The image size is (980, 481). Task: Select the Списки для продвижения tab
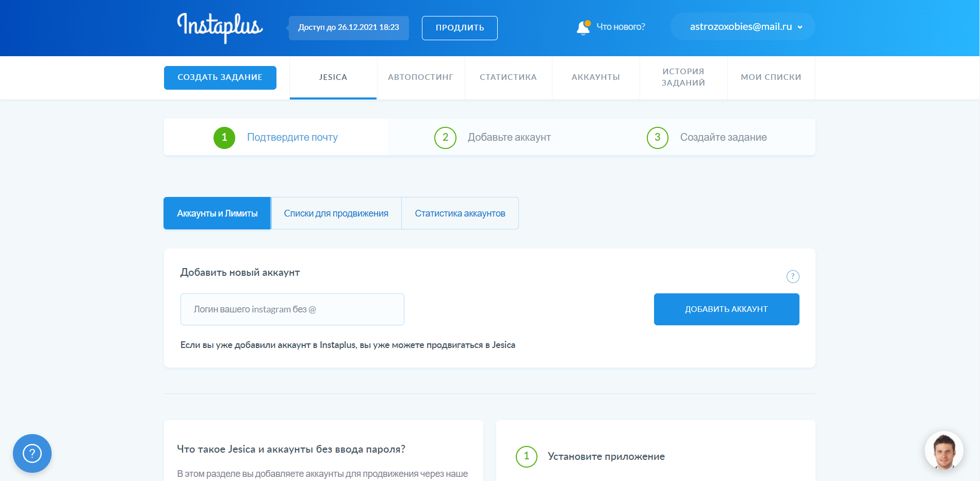click(336, 213)
